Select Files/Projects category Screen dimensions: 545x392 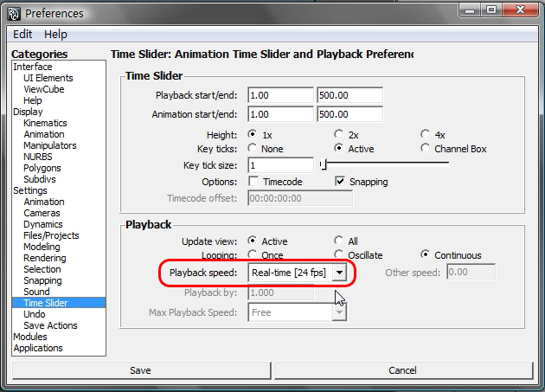point(51,235)
